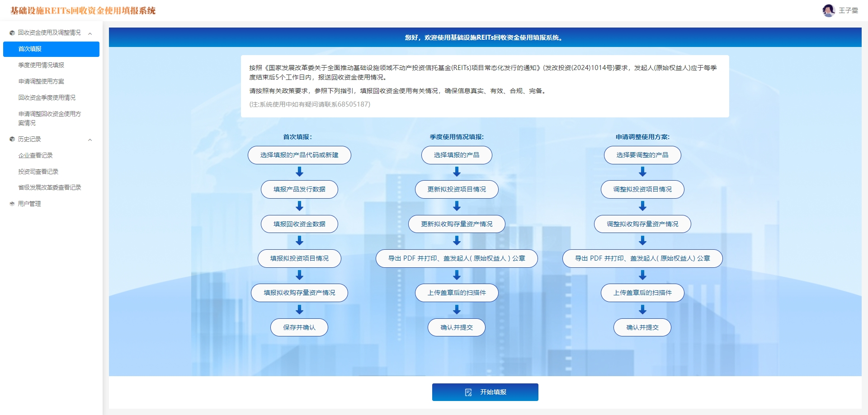This screenshot has height=415, width=868.
Task: Click 选择填报的产品 step
Action: [x=457, y=155]
